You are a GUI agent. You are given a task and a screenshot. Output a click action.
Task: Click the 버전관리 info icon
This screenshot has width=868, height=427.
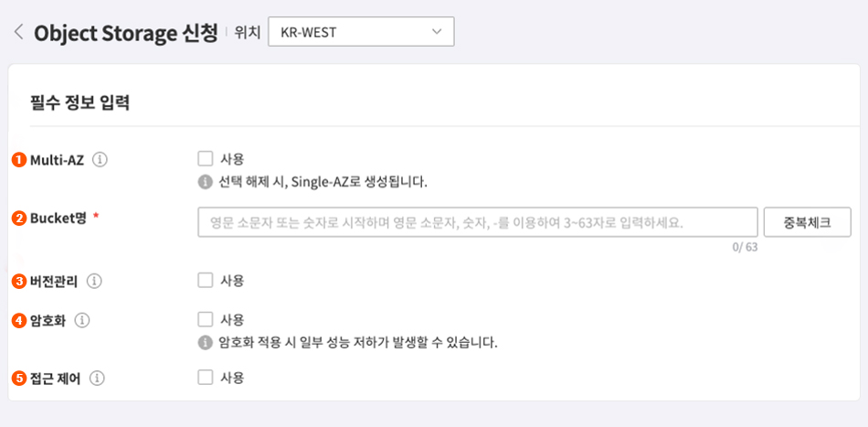pyautogui.click(x=94, y=281)
